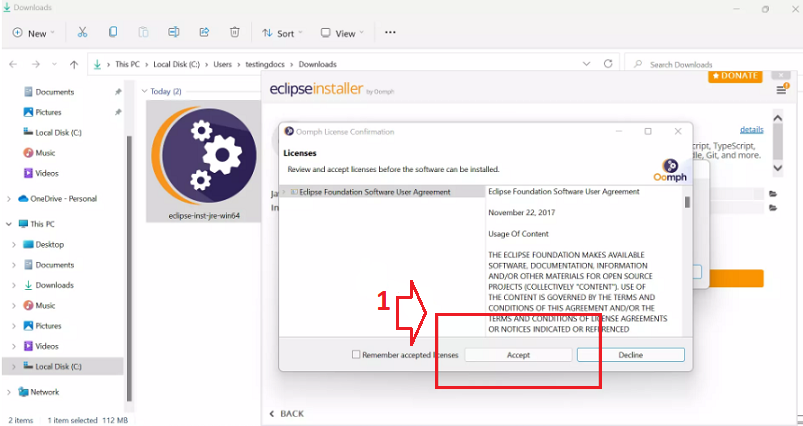Click the BACK button in installer
The width and height of the screenshot is (803, 426).
point(286,413)
